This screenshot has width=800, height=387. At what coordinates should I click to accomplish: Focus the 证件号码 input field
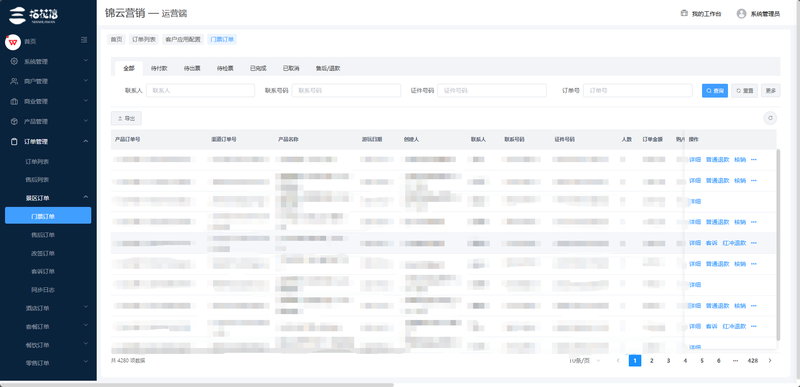[x=492, y=90]
